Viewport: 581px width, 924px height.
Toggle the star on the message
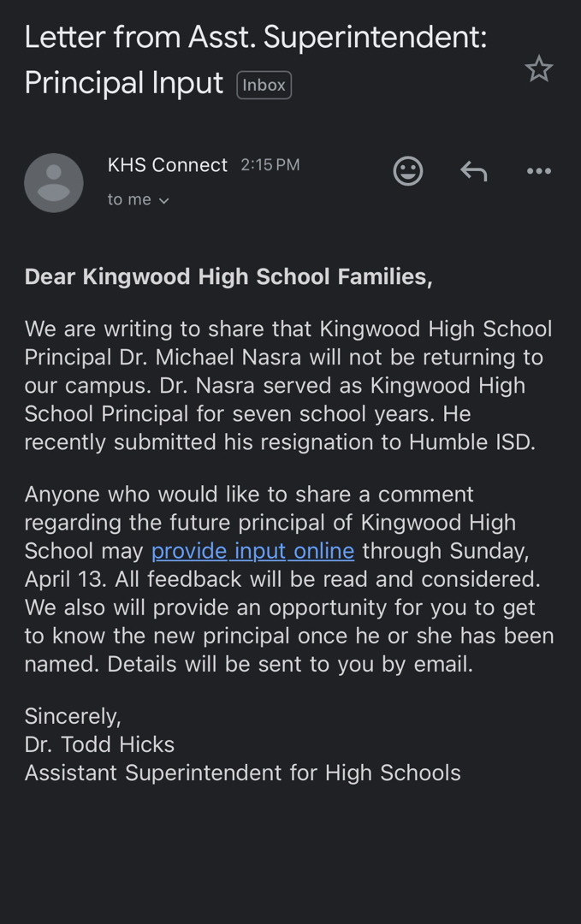click(x=539, y=68)
